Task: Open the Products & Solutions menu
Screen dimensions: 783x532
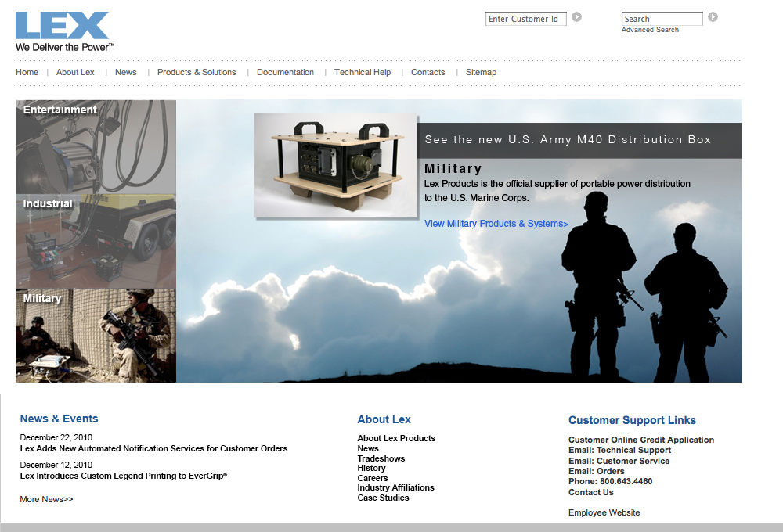Action: (197, 72)
